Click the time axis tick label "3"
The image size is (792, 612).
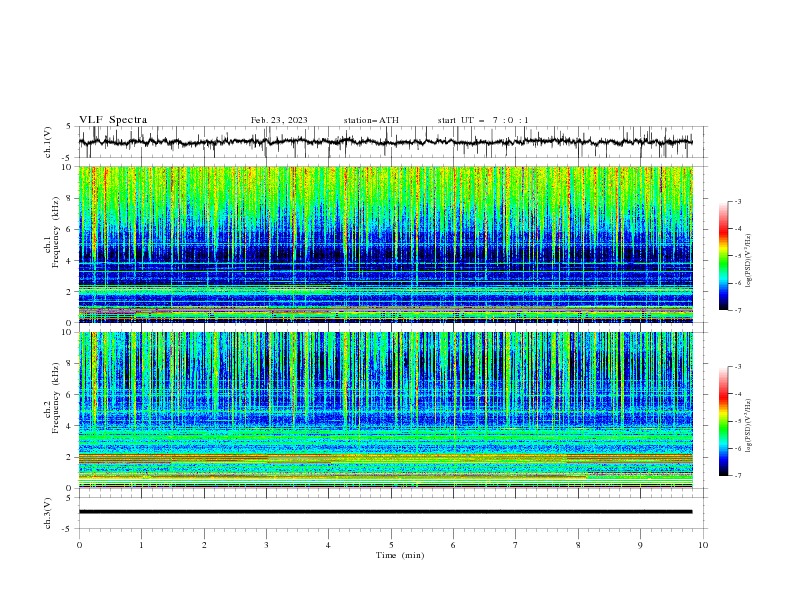pos(266,545)
